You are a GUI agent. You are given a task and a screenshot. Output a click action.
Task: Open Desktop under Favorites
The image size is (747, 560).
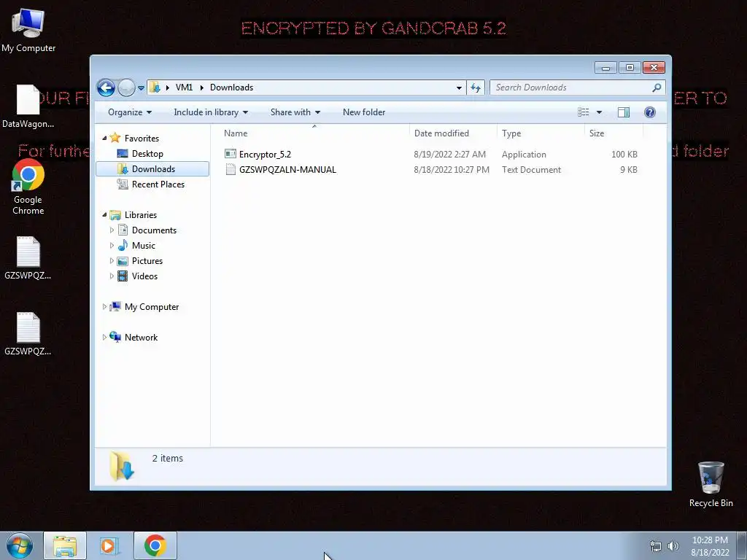coord(147,154)
